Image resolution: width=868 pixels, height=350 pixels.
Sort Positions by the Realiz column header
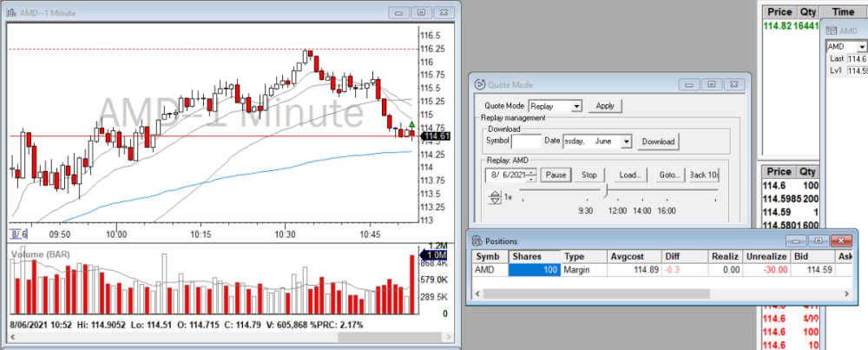coord(726,256)
